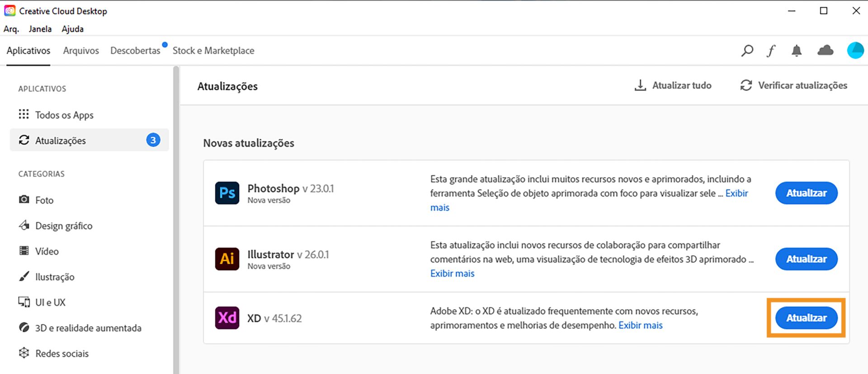Click the devices icon for UI e UX

coord(24,302)
